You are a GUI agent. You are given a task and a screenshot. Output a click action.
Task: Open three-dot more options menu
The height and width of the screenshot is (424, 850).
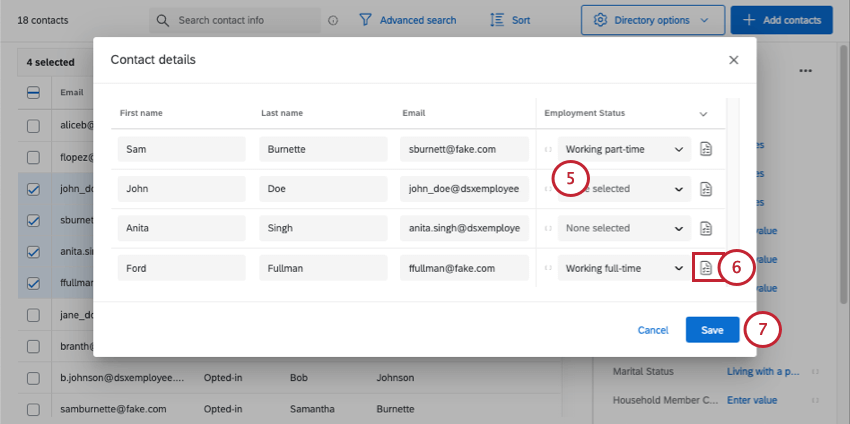[806, 70]
